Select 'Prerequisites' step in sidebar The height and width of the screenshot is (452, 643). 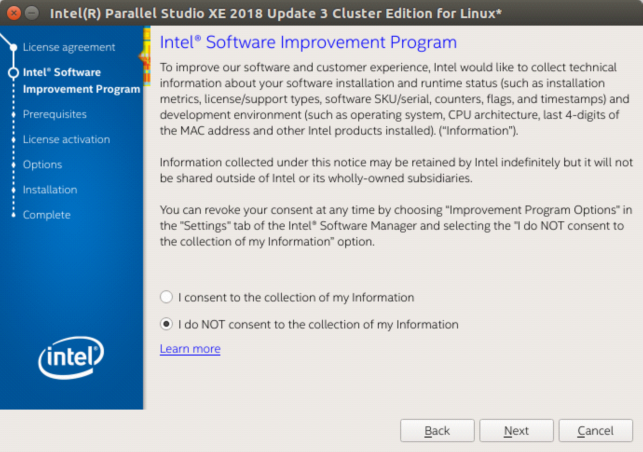55,114
